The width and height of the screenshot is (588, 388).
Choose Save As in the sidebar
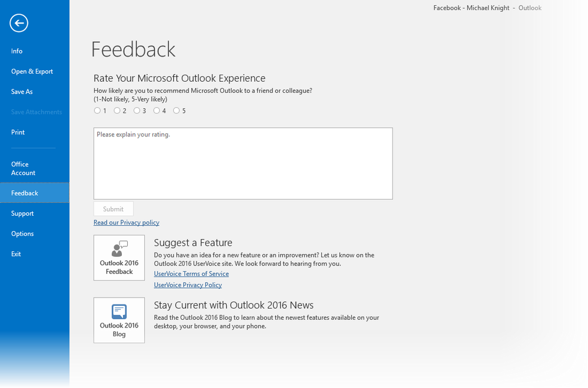(35, 92)
